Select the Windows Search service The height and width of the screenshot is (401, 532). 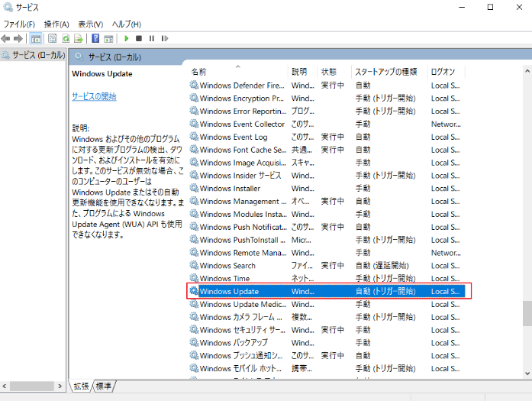[327, 265]
